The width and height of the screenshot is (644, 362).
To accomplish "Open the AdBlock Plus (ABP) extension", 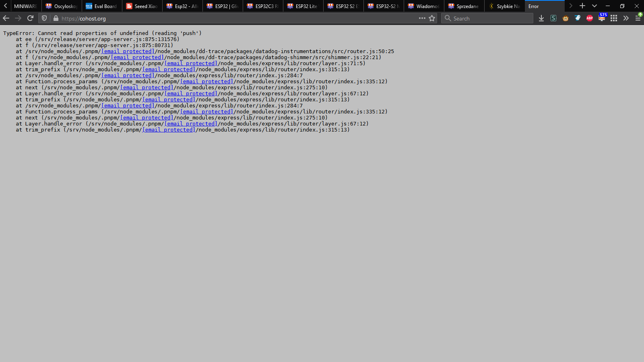I will [x=590, y=18].
